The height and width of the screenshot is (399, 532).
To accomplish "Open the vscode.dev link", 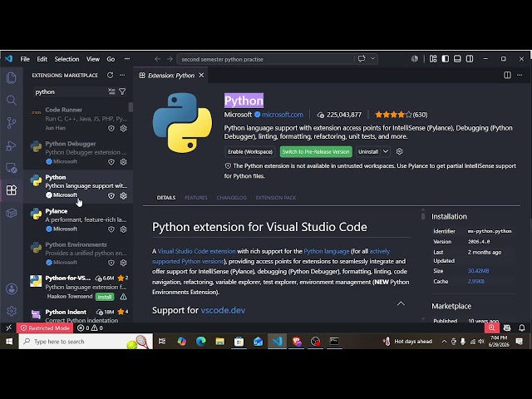I will [x=223, y=310].
